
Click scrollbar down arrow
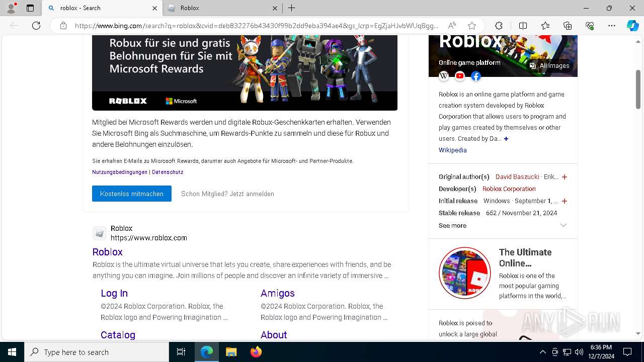[638, 333]
